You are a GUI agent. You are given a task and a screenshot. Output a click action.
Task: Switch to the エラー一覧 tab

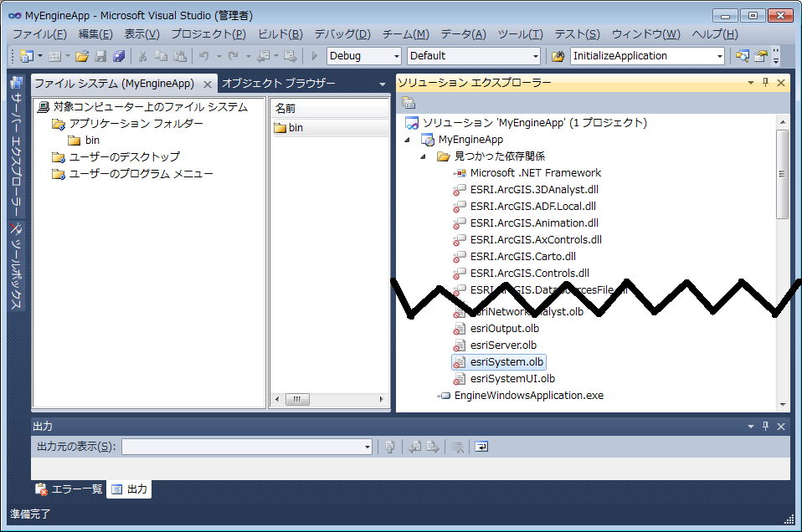tap(69, 489)
